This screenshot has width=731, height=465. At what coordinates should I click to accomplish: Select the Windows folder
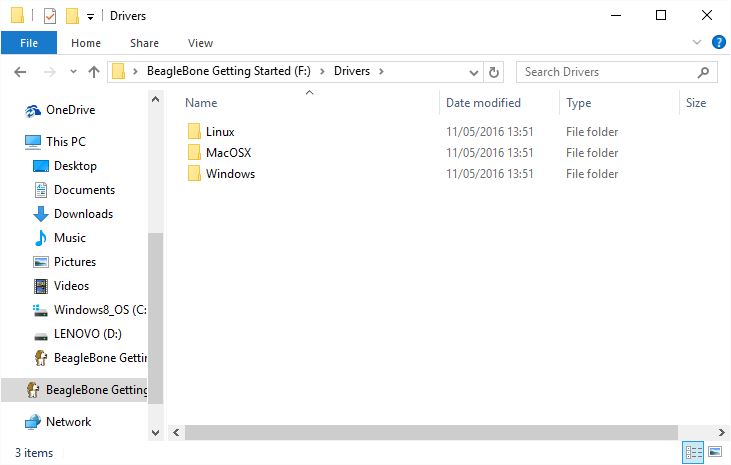(230, 174)
